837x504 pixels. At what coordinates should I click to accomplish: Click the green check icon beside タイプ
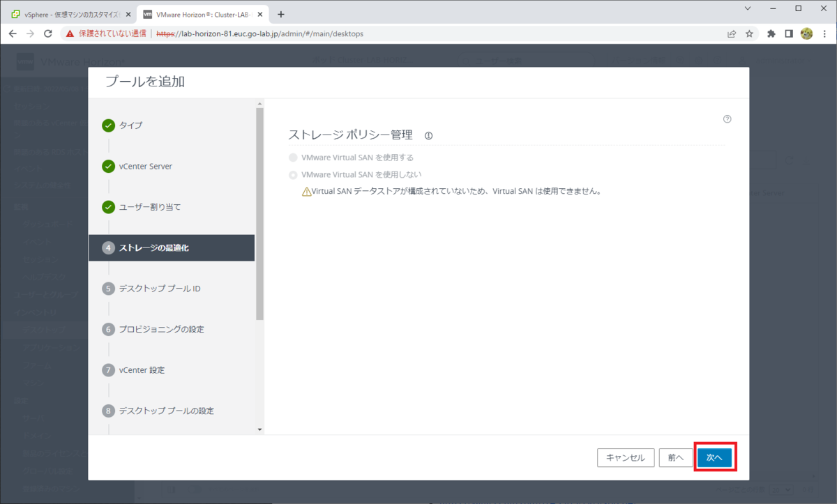pyautogui.click(x=108, y=125)
